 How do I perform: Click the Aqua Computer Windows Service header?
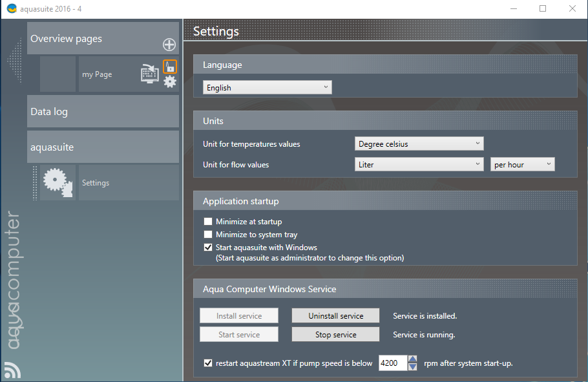(x=385, y=289)
